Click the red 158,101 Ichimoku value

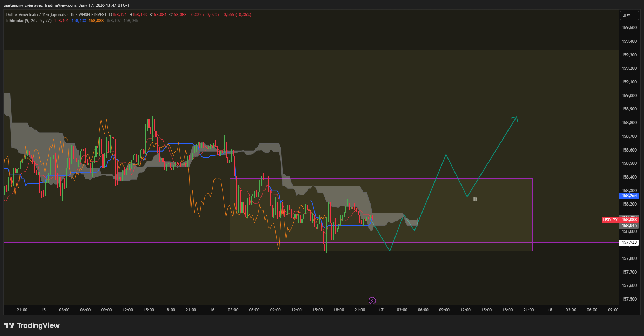[x=61, y=21]
